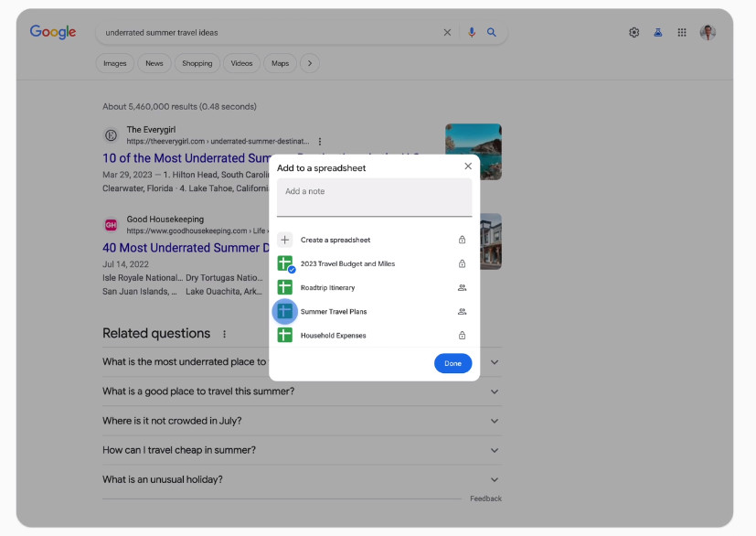Open options for The Everygirl result
756x536 pixels.
[320, 142]
